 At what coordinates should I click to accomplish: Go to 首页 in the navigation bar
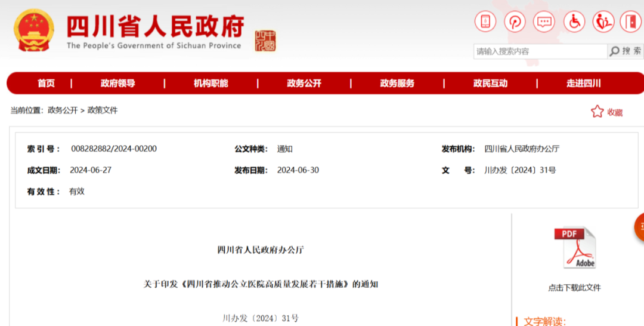coord(46,84)
